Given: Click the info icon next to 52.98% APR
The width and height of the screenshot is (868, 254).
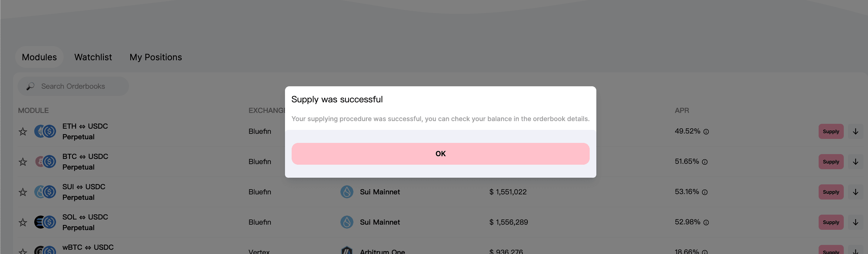Looking at the screenshot, I should click(706, 223).
